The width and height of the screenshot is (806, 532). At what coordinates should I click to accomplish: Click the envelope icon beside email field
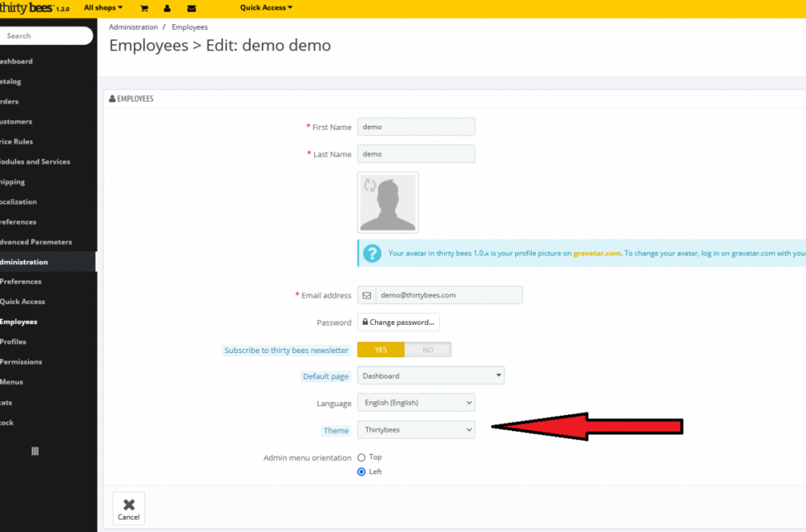[367, 295]
